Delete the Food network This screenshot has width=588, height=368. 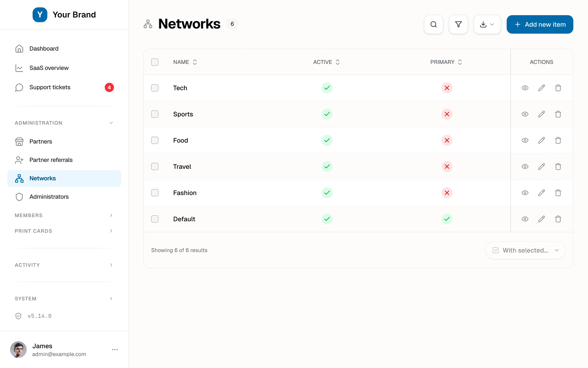tap(558, 141)
